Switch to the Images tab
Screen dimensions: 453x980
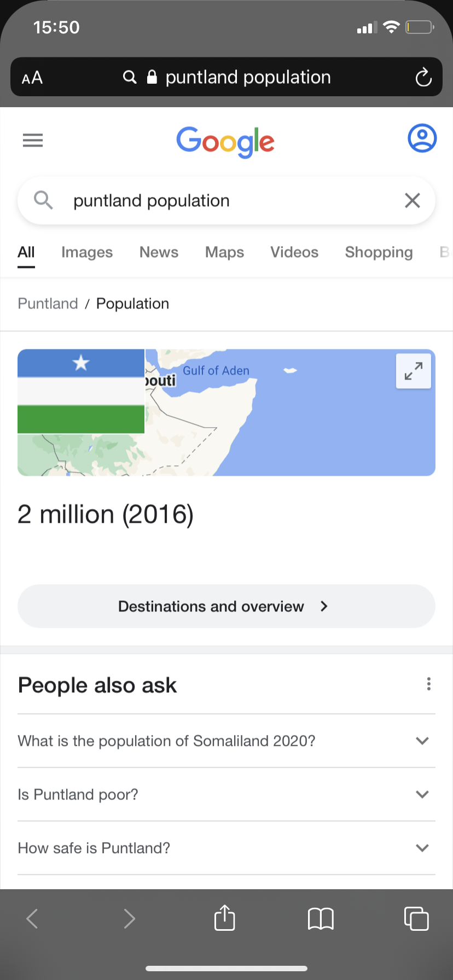tap(87, 252)
